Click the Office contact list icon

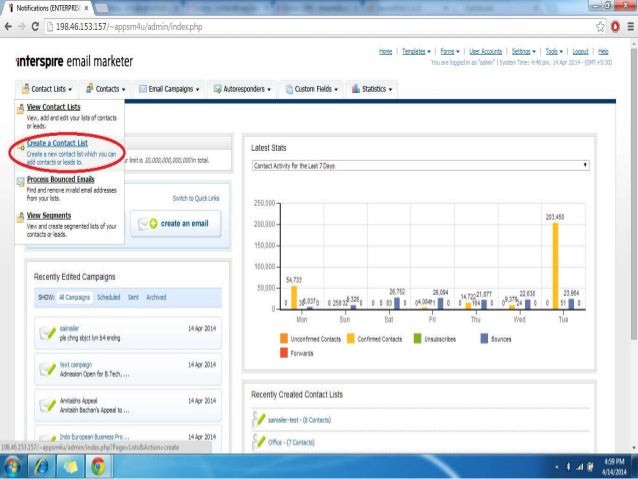click(259, 442)
